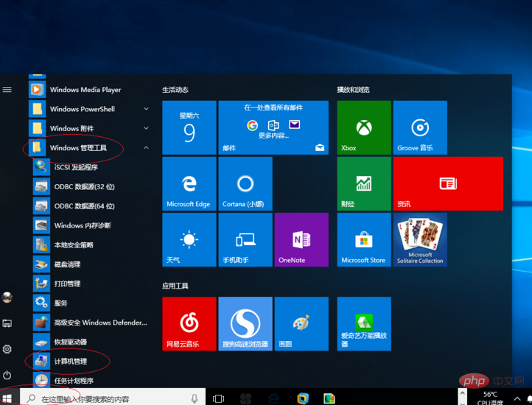Open ODBC 数据源(32 位) icon
Image resolution: width=532 pixels, height=405 pixels.
click(41, 186)
